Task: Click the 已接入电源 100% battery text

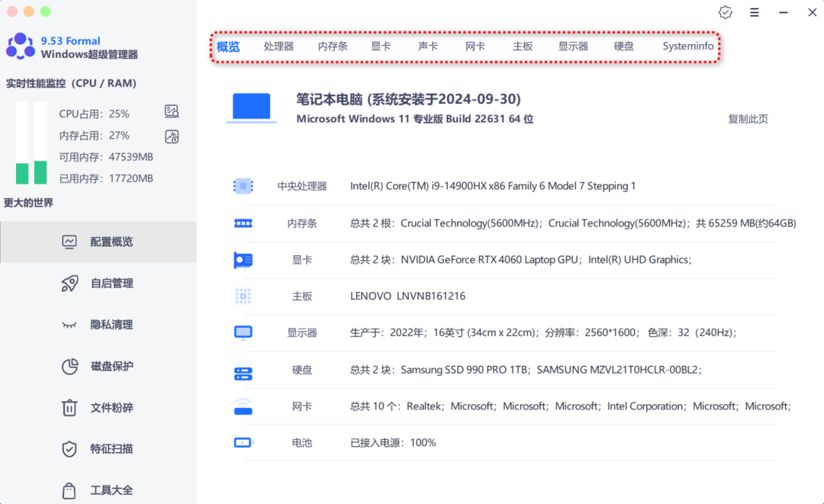Action: click(x=393, y=442)
